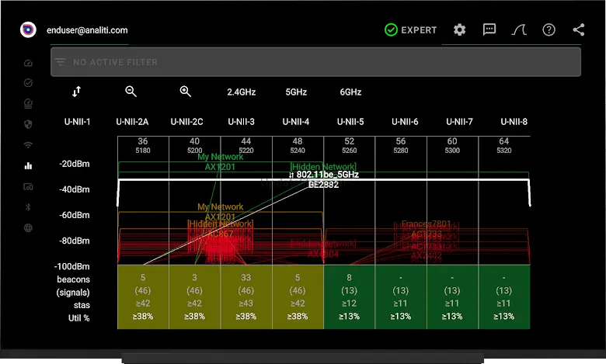This screenshot has width=606, height=364.
Task: Switch to the 5GHz band
Action: [x=296, y=92]
